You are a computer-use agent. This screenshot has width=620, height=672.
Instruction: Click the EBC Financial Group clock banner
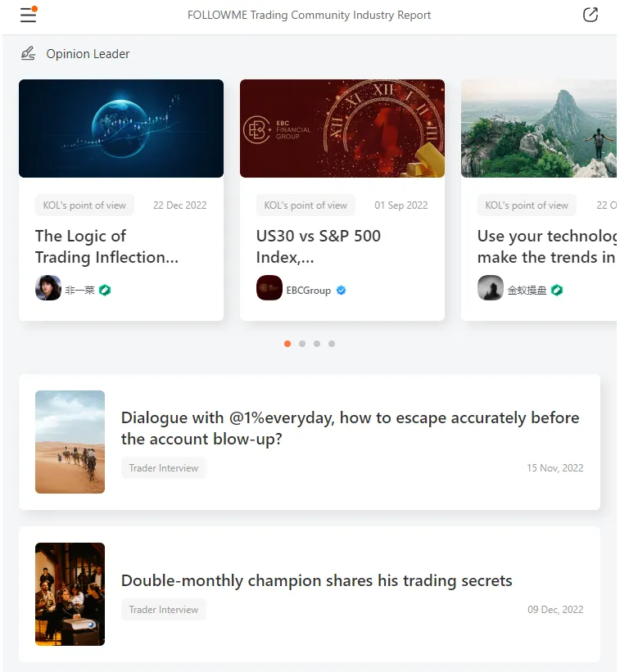point(342,129)
